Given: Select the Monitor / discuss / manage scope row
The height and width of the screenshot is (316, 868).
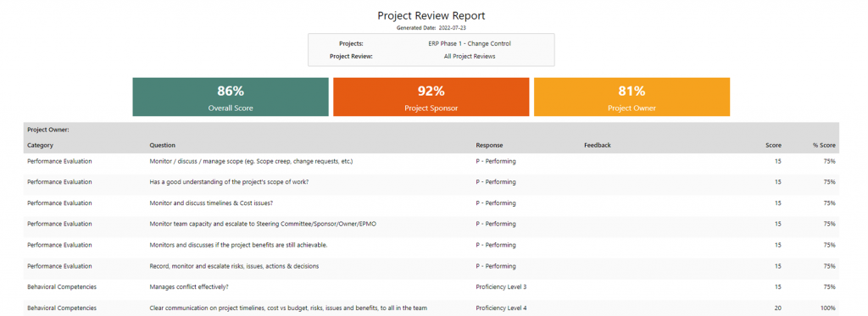Looking at the screenshot, I should 431,161.
